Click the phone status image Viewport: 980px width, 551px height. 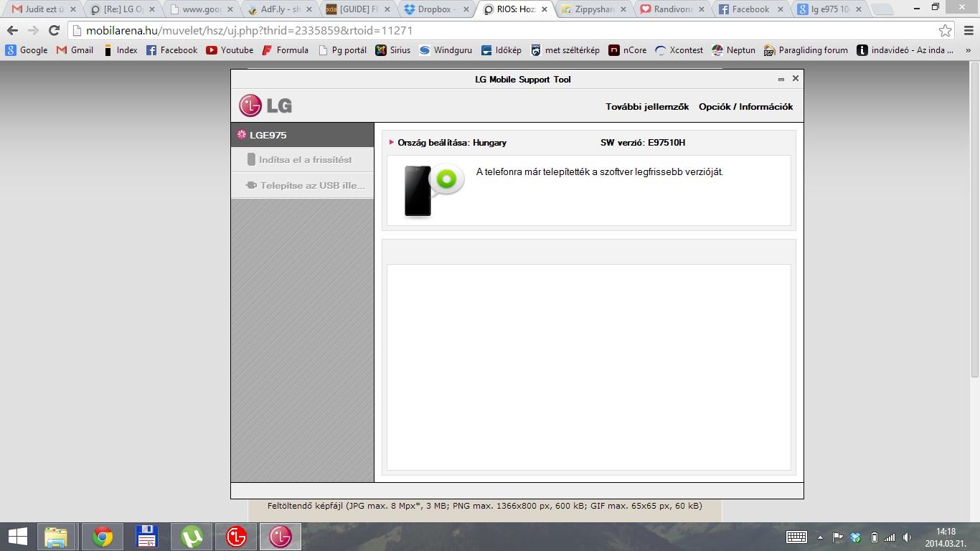point(433,190)
